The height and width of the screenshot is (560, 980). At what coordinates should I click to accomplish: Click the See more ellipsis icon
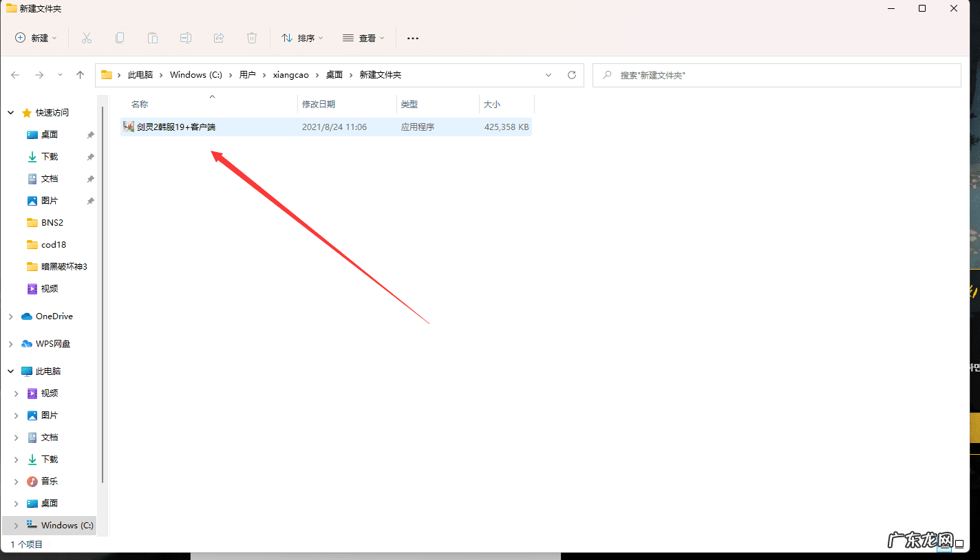point(412,38)
